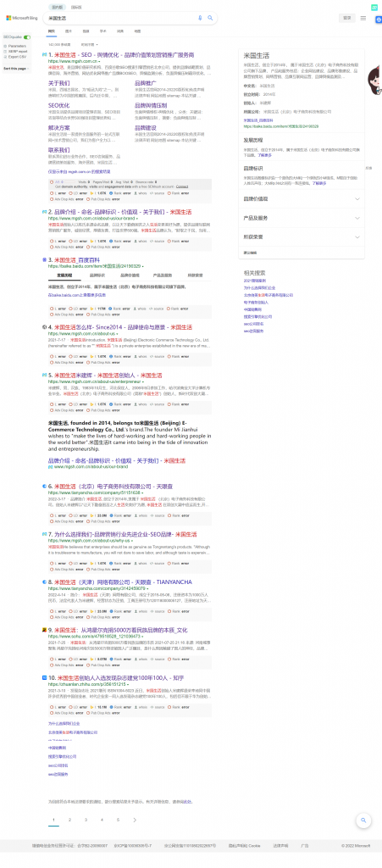Switch to the 学术 search tab
The width and height of the screenshot is (382, 868).
pyautogui.click(x=102, y=31)
